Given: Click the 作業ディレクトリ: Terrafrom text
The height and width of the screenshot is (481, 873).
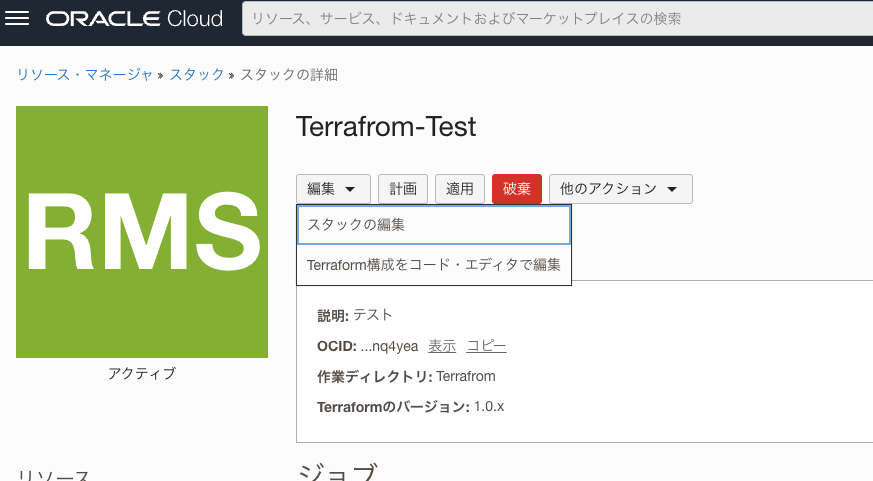Looking at the screenshot, I should 406,376.
